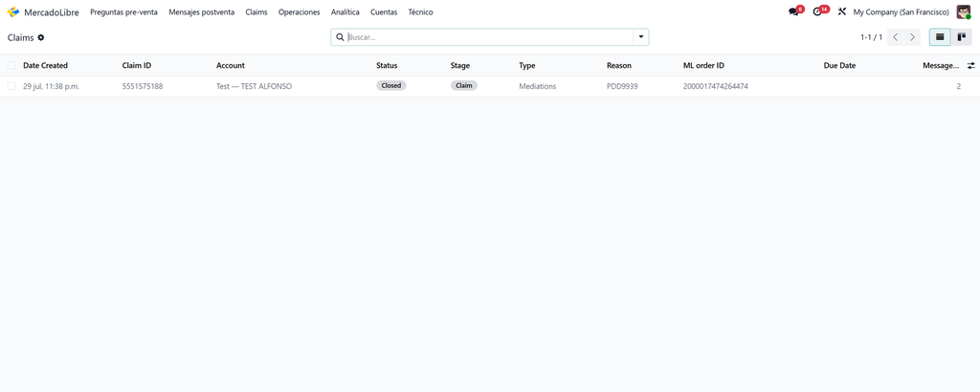The image size is (980, 392).
Task: Click the search magnifier icon
Action: click(340, 37)
